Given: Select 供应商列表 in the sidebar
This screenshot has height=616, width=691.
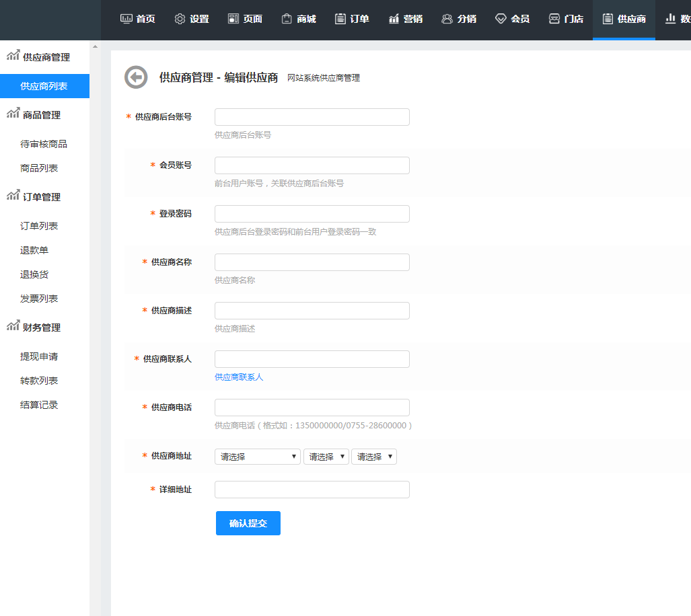Looking at the screenshot, I should point(44,86).
